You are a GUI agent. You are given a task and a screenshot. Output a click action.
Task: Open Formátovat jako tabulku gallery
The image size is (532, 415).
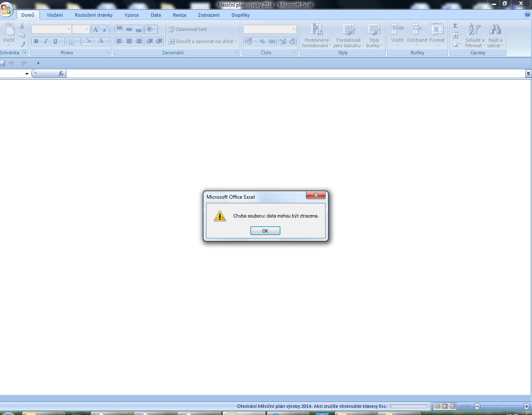pyautogui.click(x=349, y=36)
